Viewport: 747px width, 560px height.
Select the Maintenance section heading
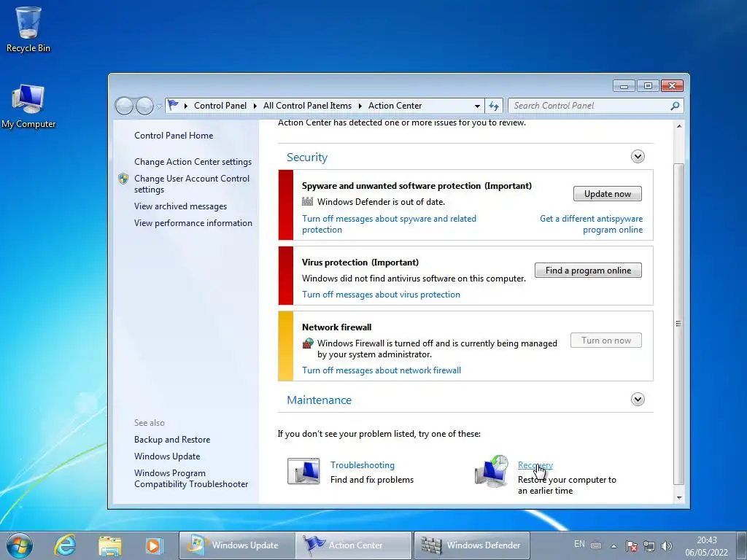[320, 400]
